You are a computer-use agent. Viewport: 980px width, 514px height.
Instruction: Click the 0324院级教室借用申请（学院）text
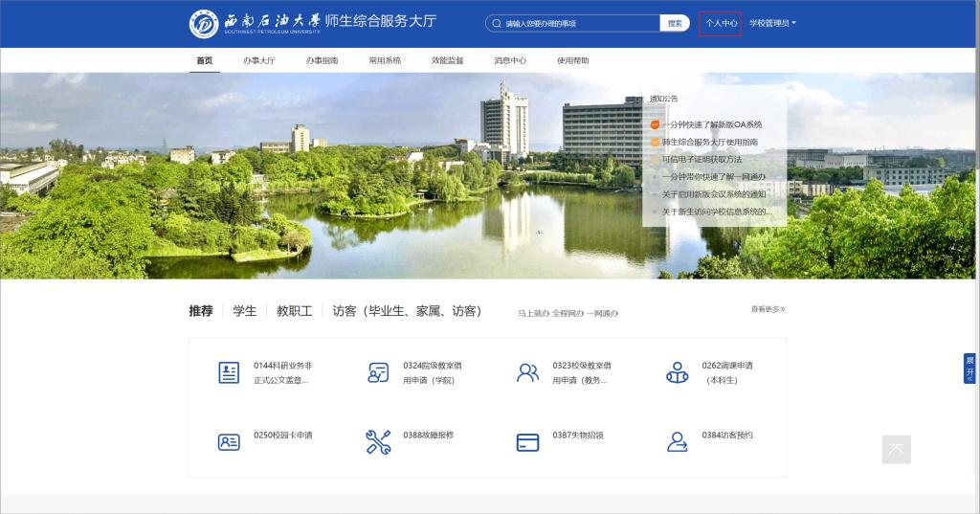433,372
